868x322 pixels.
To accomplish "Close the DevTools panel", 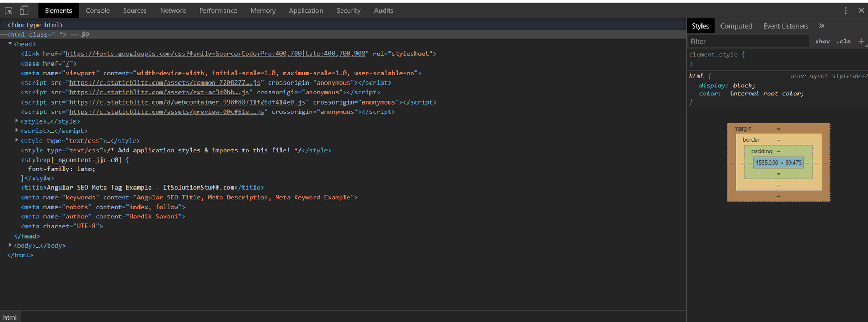I will click(x=861, y=11).
